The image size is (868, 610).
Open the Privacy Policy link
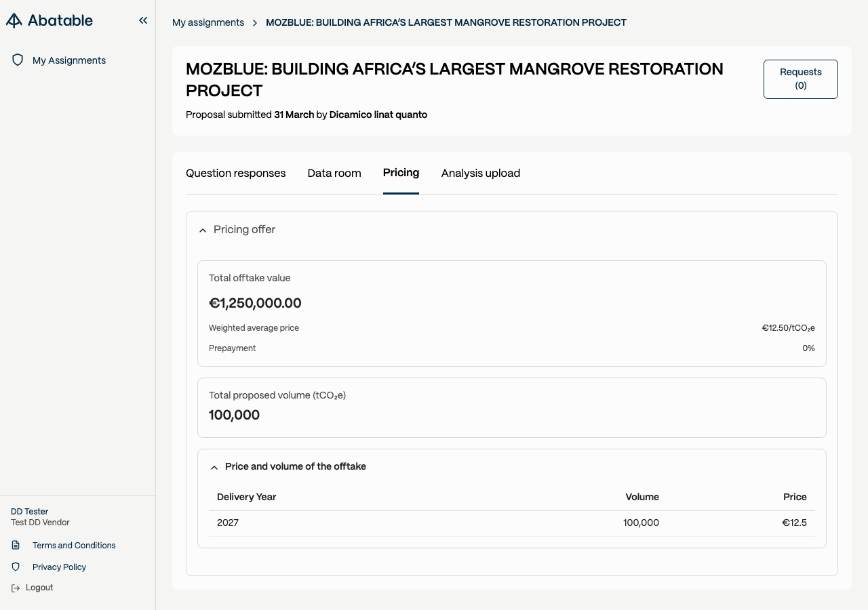pyautogui.click(x=59, y=567)
